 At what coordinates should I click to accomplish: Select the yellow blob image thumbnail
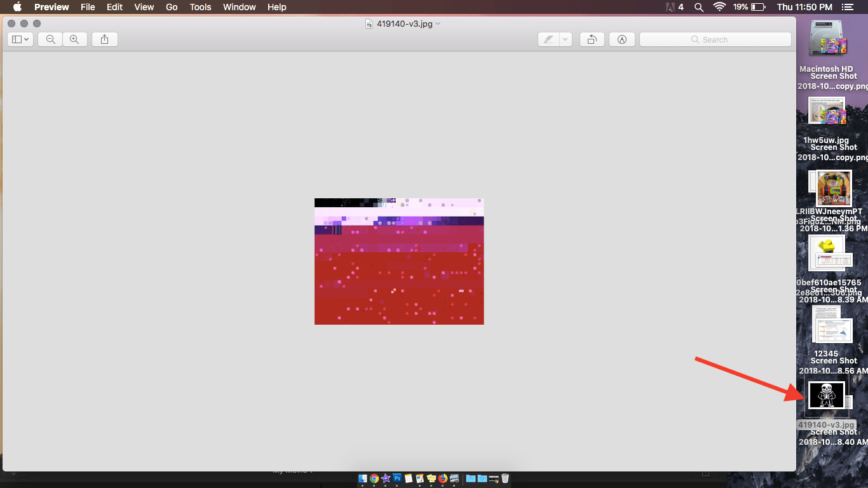click(x=826, y=252)
